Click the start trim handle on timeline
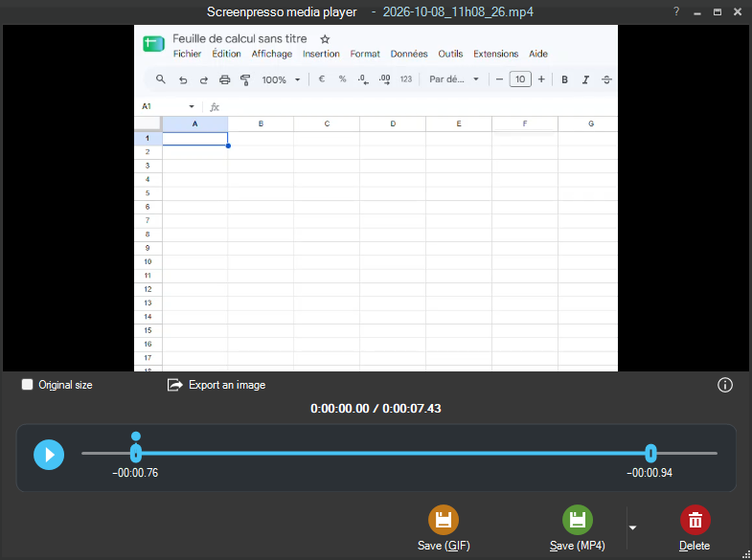This screenshot has height=560, width=752. [136, 453]
